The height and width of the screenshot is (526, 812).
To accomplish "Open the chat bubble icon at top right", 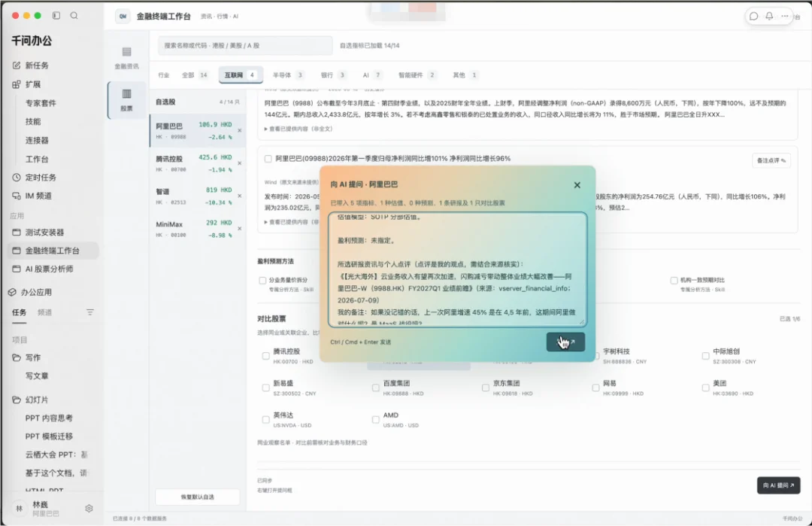I will tap(753, 16).
